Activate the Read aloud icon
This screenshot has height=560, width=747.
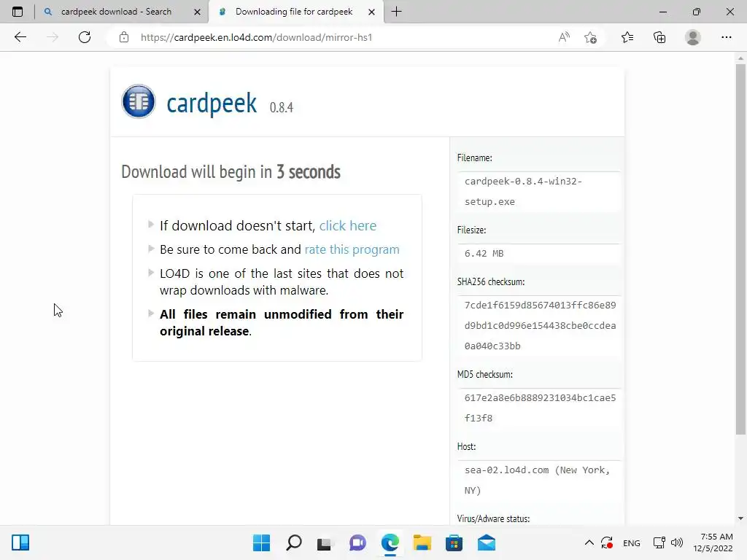coord(564,37)
